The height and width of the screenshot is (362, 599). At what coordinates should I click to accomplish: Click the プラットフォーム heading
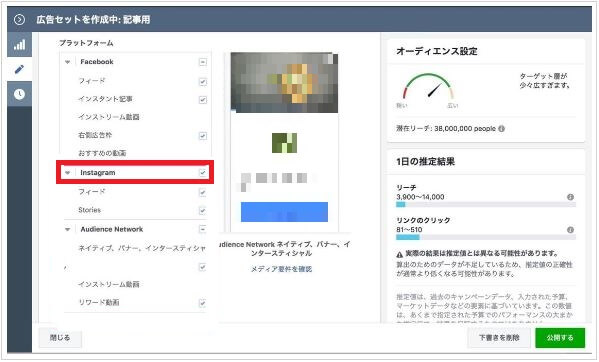pyautogui.click(x=86, y=43)
